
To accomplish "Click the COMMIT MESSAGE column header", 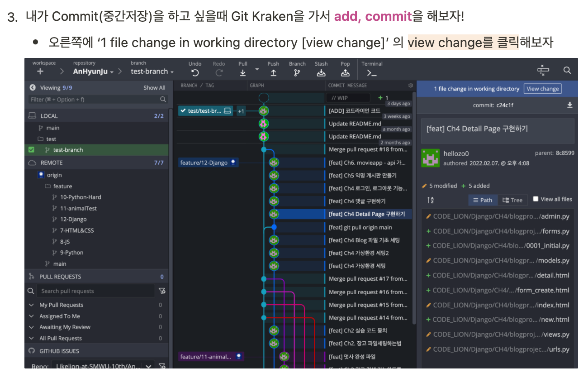I will (x=347, y=85).
